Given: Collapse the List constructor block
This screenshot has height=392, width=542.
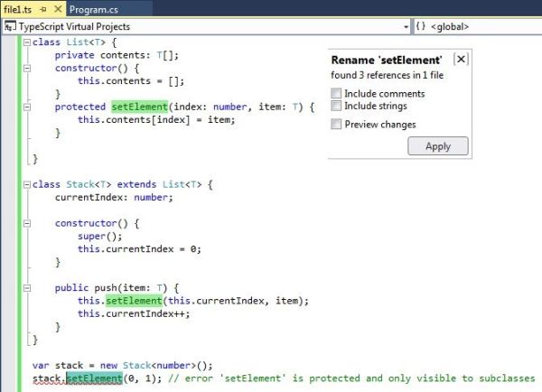Looking at the screenshot, I should click(26, 68).
